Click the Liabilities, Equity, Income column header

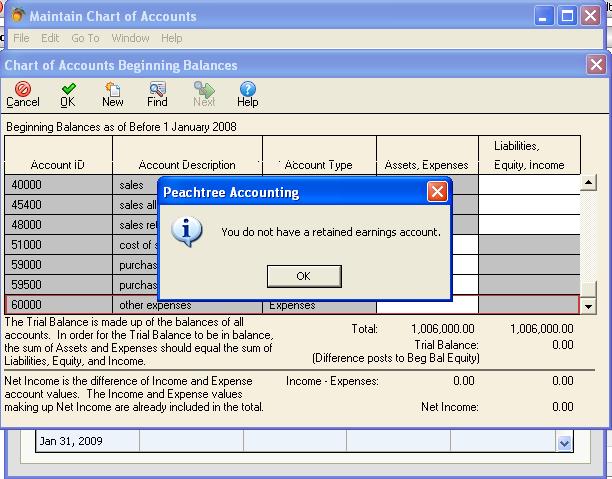point(529,155)
